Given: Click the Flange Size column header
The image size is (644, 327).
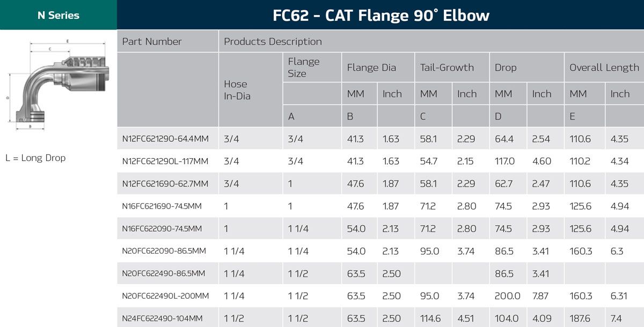Looking at the screenshot, I should (x=304, y=68).
